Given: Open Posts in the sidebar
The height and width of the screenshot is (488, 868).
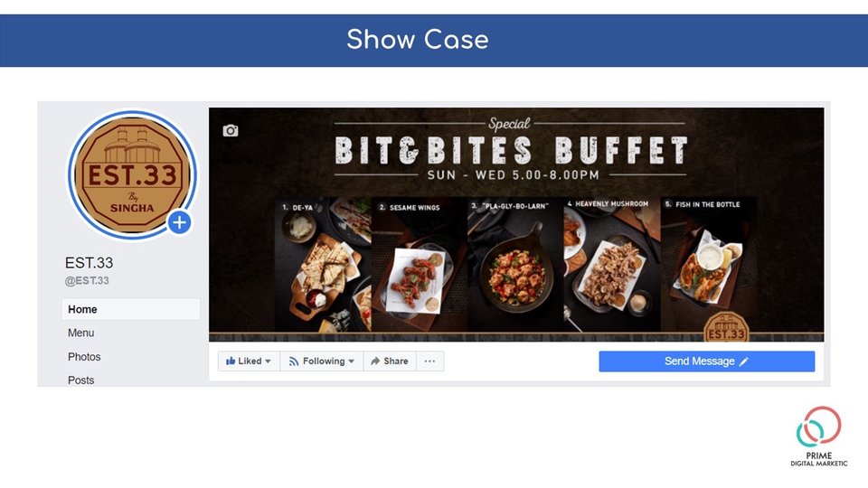Looking at the screenshot, I should coord(80,380).
